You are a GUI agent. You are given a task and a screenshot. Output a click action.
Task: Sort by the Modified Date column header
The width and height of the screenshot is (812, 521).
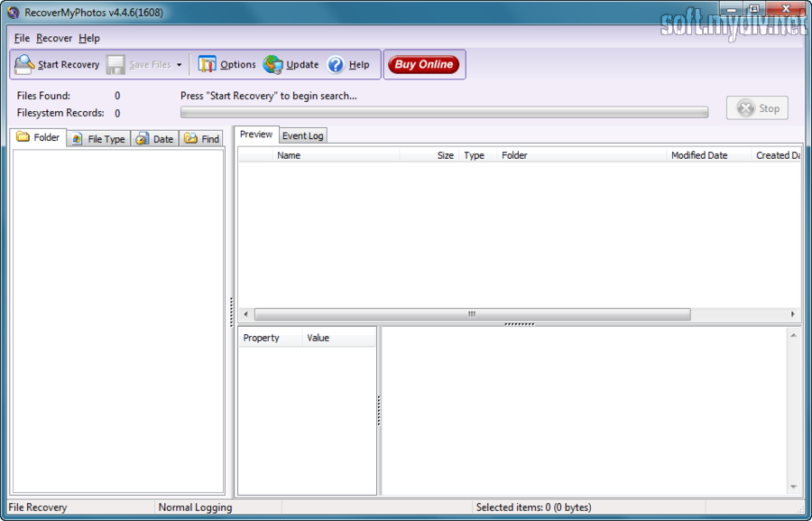tap(709, 155)
